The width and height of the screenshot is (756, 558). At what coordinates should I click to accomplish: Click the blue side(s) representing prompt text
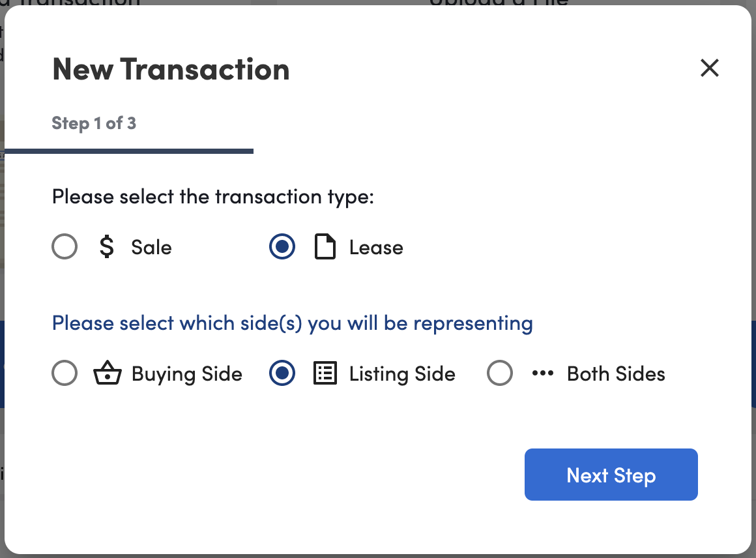[292, 323]
